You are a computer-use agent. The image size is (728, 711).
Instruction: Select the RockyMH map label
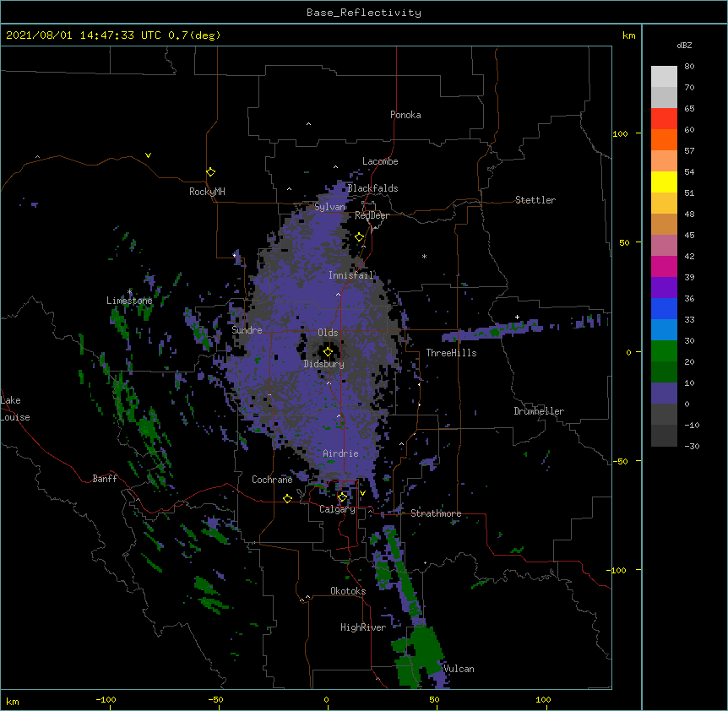pos(207,192)
